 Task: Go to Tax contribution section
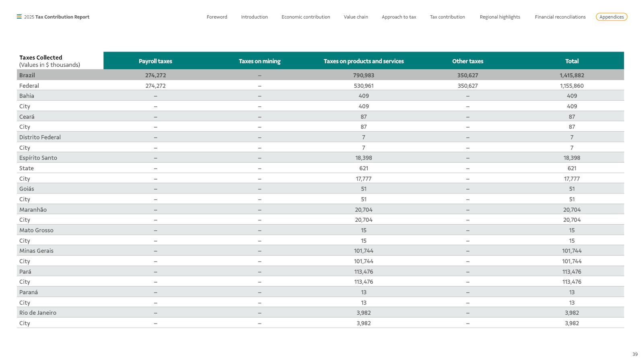pos(447,17)
